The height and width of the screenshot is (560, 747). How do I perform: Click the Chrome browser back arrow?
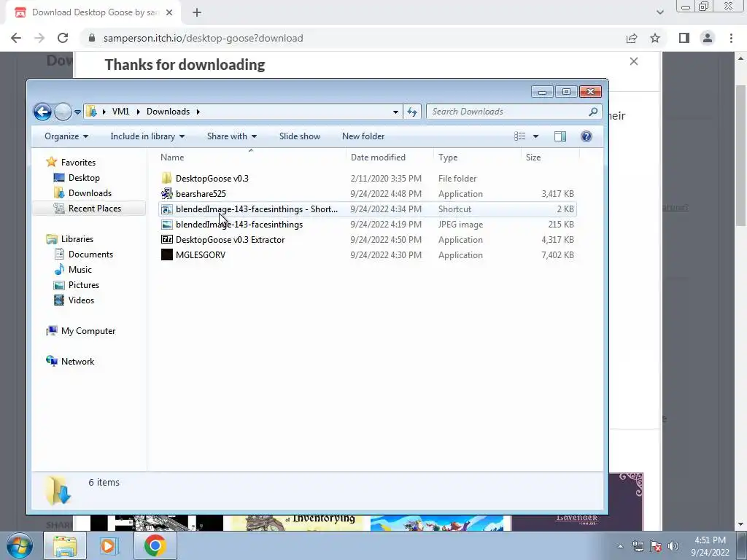16,38
